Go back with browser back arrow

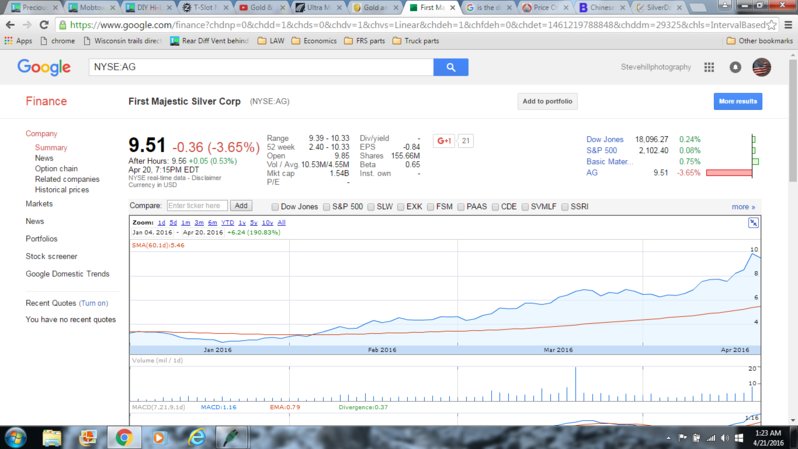[x=10, y=24]
